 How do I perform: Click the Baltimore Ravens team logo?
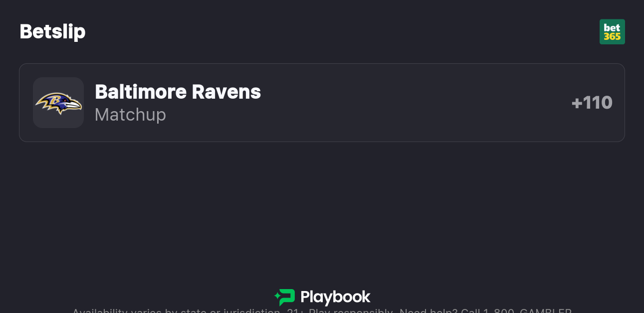point(58,103)
